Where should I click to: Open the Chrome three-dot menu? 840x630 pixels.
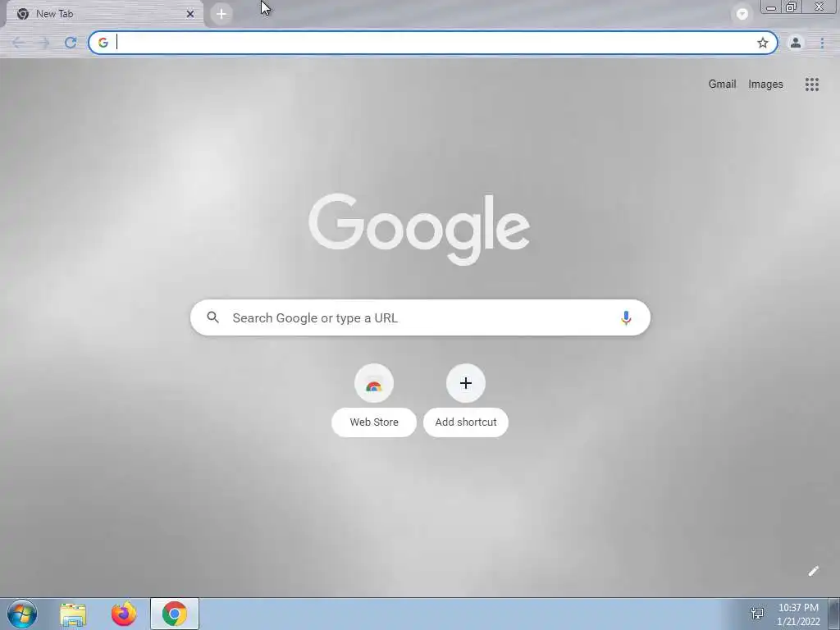[x=822, y=43]
